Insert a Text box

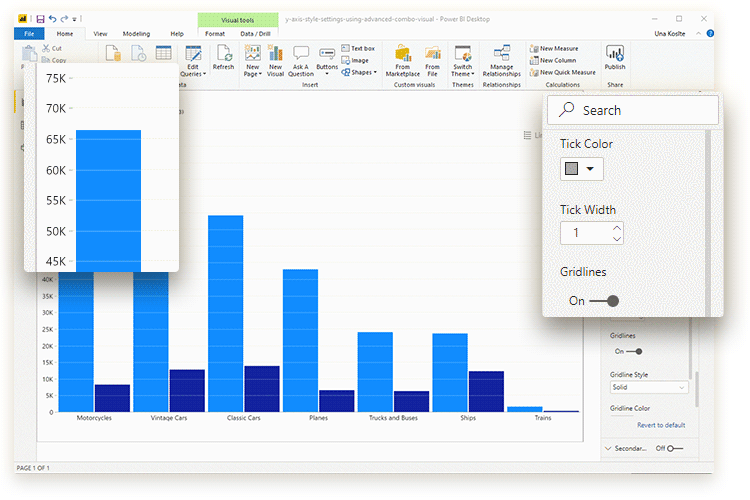tap(358, 48)
